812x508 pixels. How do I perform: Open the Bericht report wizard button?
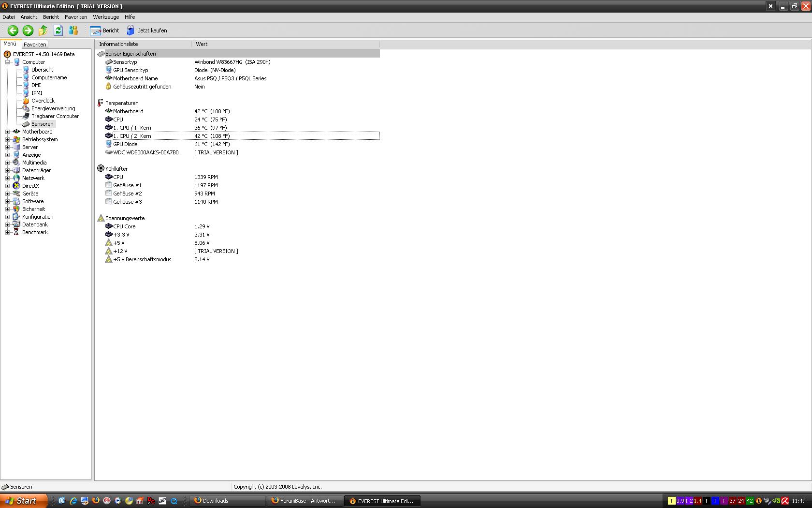pos(104,30)
